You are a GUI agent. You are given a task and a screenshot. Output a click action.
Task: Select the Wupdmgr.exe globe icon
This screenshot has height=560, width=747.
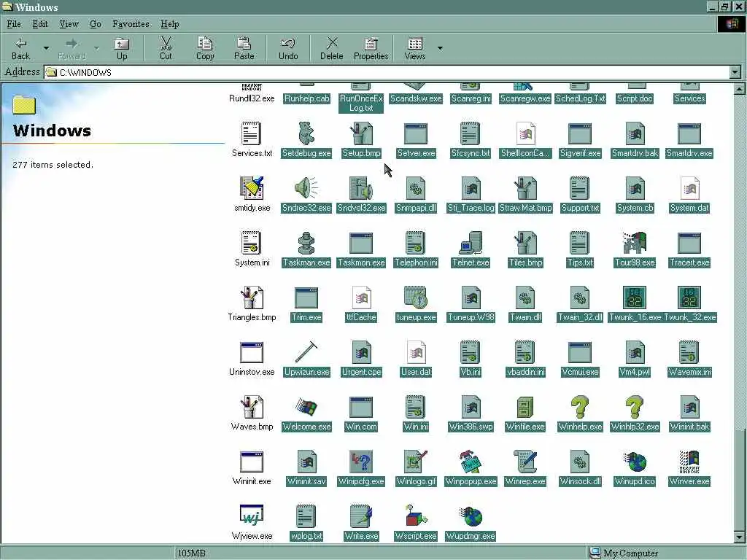pyautogui.click(x=471, y=516)
